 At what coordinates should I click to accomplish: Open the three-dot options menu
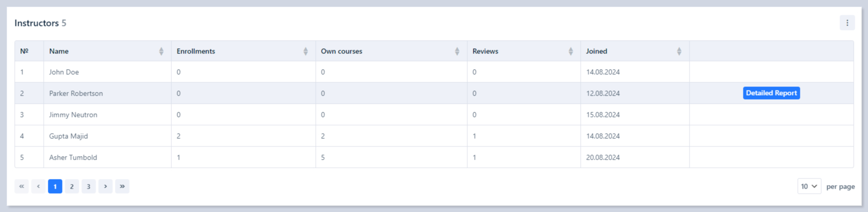click(847, 23)
